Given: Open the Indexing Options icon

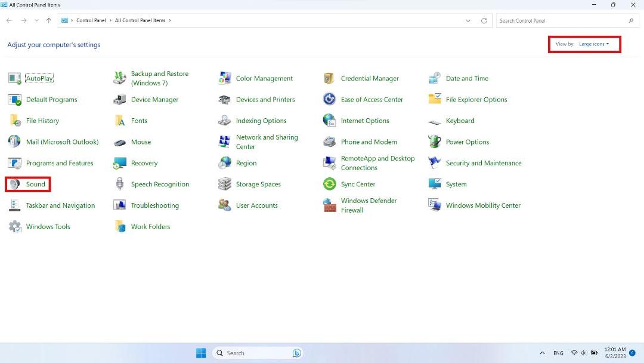Looking at the screenshot, I should coord(225,121).
